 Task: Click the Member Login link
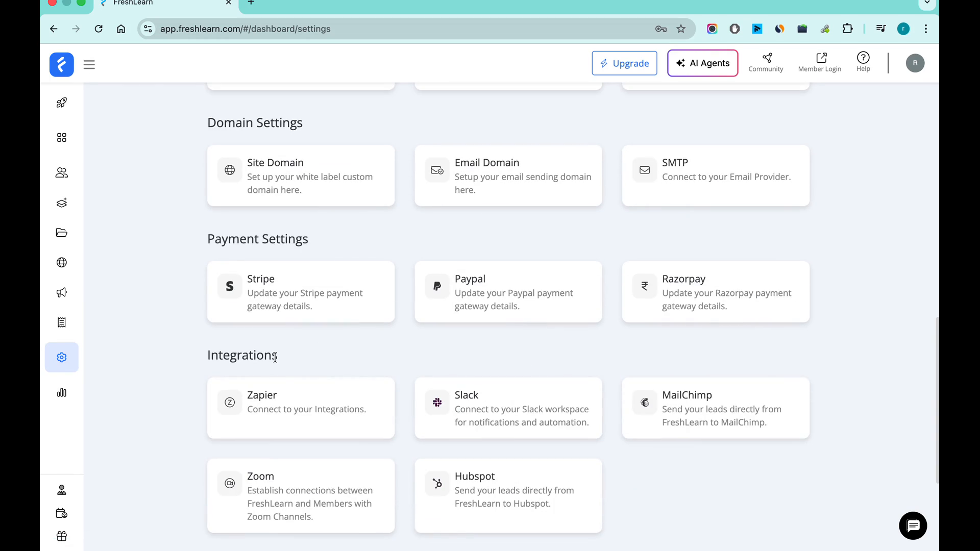click(x=819, y=63)
